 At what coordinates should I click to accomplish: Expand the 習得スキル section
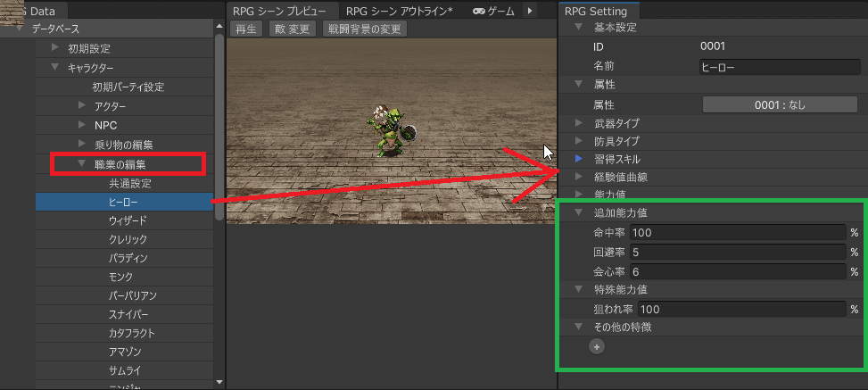tap(578, 159)
